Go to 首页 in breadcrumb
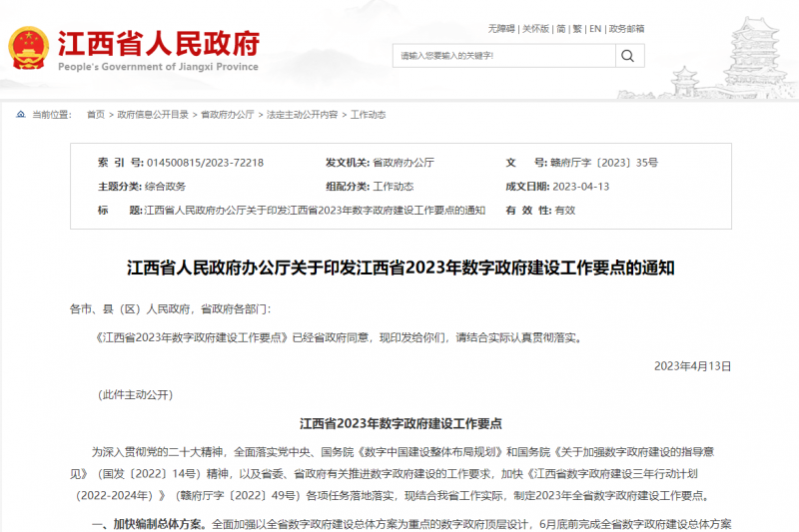799x532 pixels. 96,115
